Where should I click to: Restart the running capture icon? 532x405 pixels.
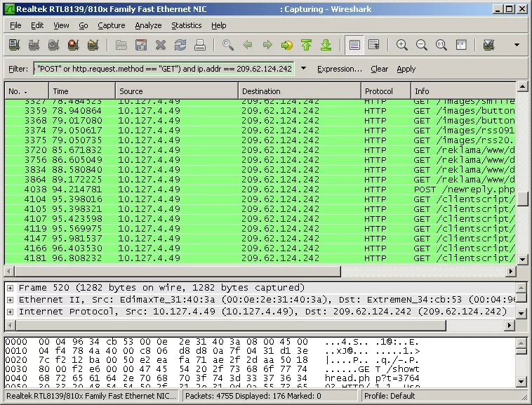pos(93,45)
